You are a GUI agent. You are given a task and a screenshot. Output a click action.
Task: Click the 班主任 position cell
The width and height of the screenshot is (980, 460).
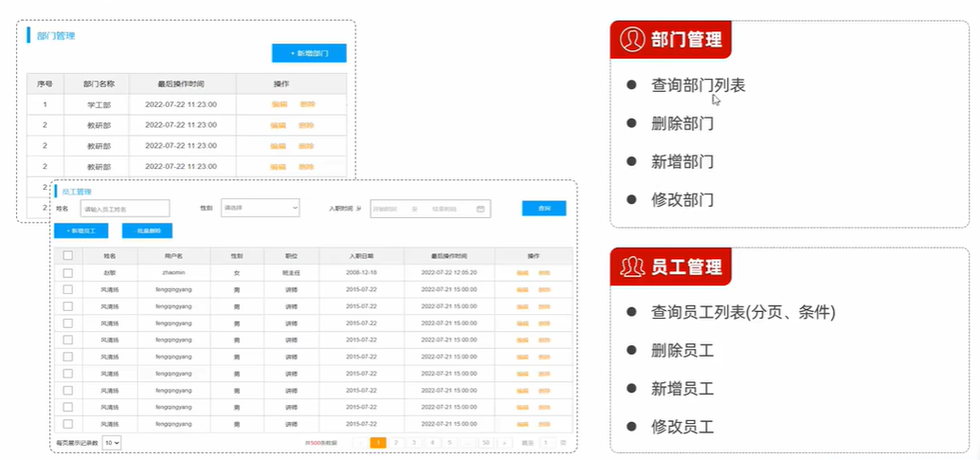[291, 273]
